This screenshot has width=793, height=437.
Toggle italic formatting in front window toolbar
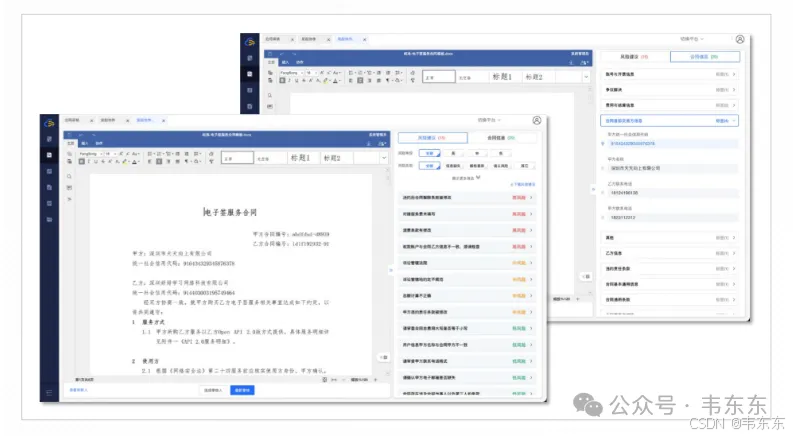coord(89,162)
